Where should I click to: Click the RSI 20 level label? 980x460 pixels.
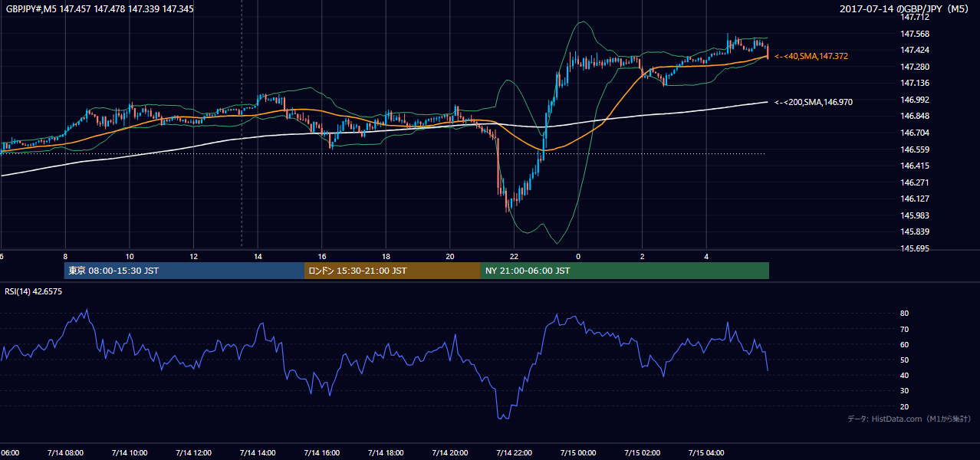(905, 406)
